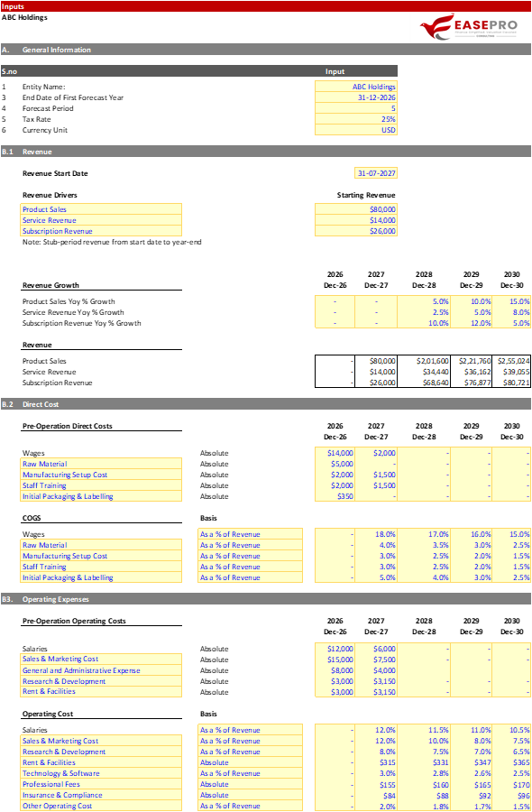Select the COGS Raw Material basis cell
This screenshot has height=812, width=532.
250,545
